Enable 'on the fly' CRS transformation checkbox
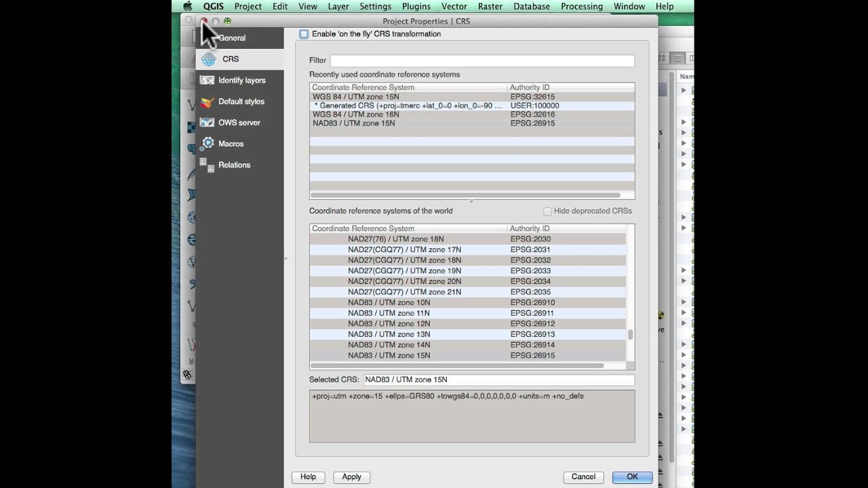 [x=304, y=34]
